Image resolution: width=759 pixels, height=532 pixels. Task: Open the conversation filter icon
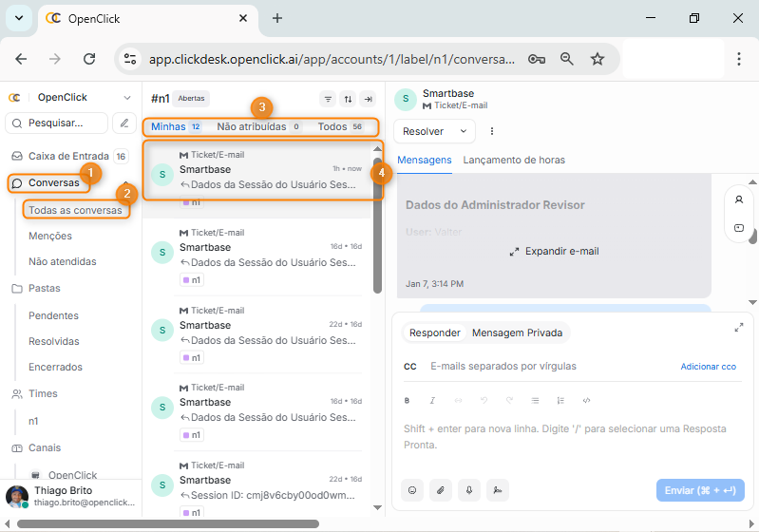[328, 99]
